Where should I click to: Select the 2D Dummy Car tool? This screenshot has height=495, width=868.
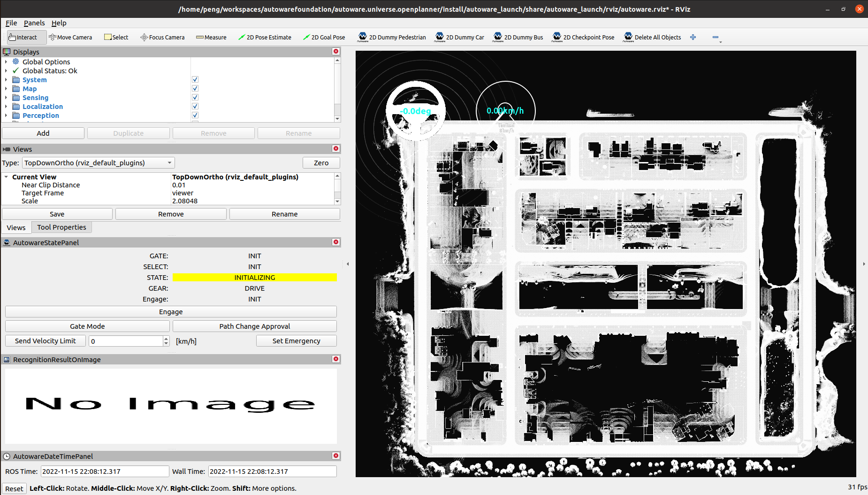point(459,37)
